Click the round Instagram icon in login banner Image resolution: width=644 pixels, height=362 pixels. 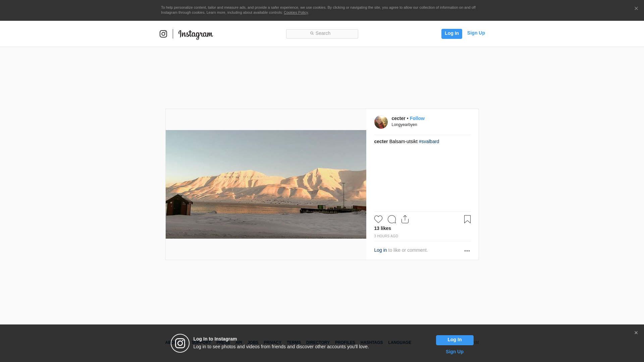pos(180,343)
